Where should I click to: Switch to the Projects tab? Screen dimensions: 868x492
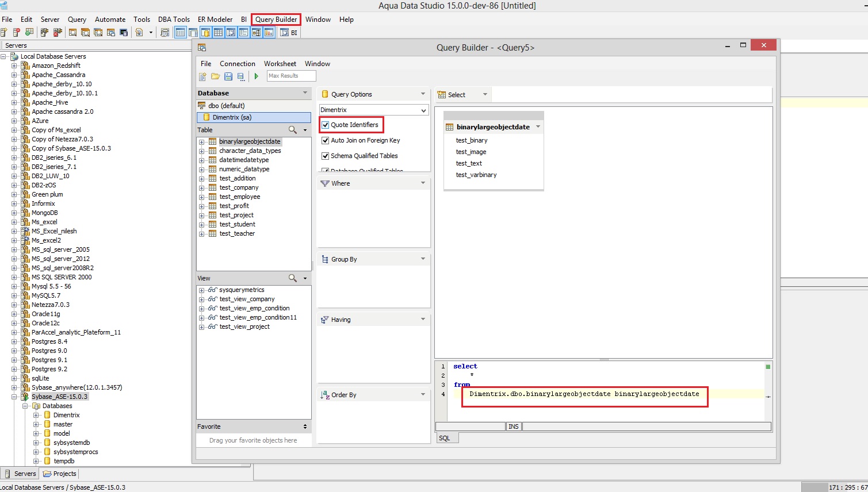click(x=60, y=474)
